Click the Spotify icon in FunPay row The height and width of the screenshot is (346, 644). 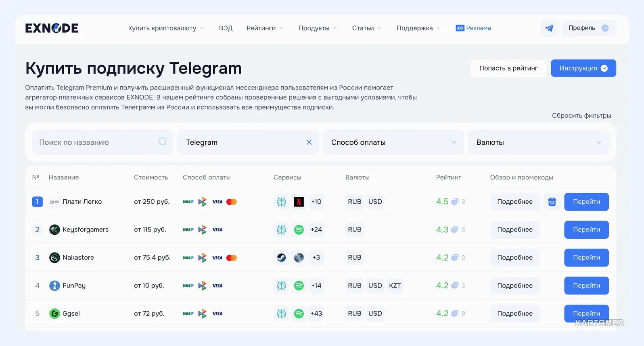pyautogui.click(x=299, y=286)
